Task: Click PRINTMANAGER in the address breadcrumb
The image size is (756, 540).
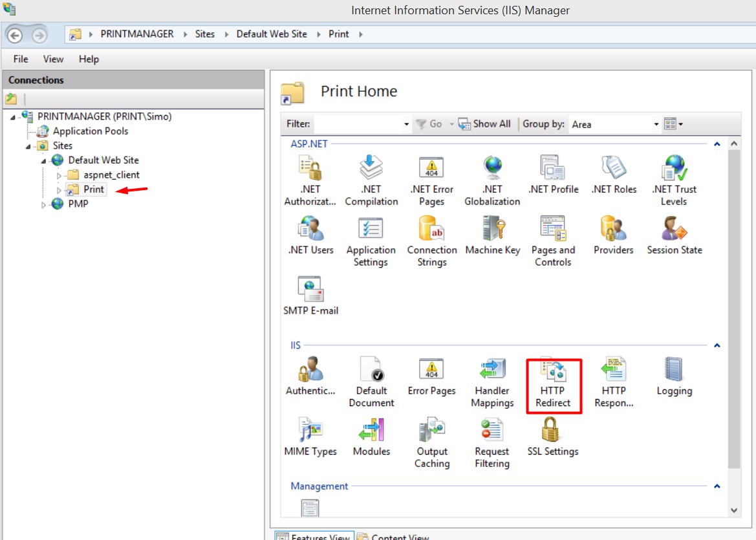Action: (x=137, y=34)
